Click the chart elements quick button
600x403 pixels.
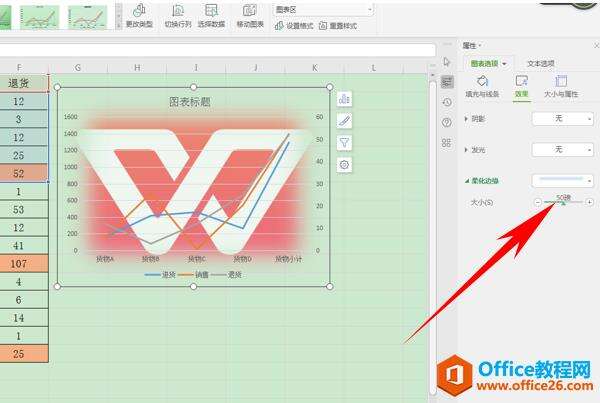(x=344, y=99)
